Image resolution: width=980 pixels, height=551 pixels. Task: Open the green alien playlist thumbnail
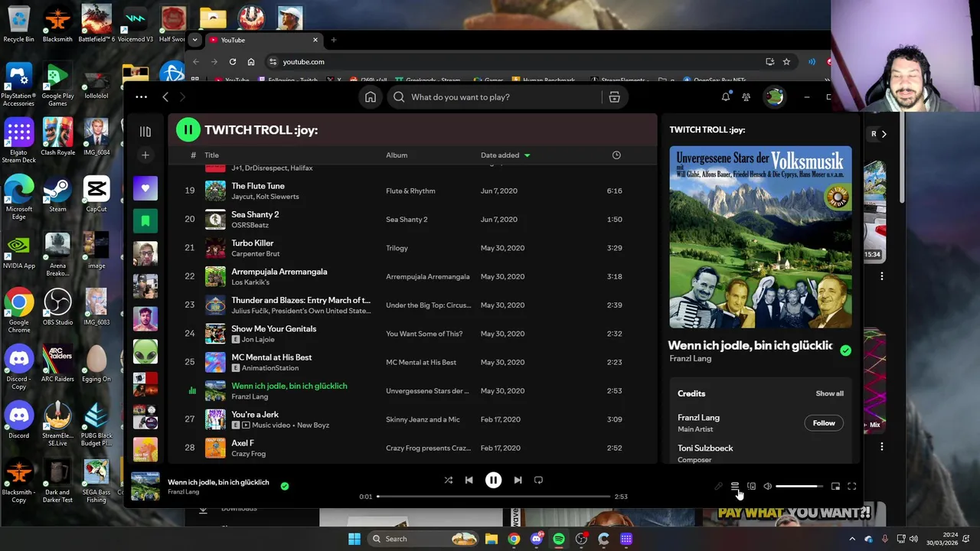coord(145,352)
